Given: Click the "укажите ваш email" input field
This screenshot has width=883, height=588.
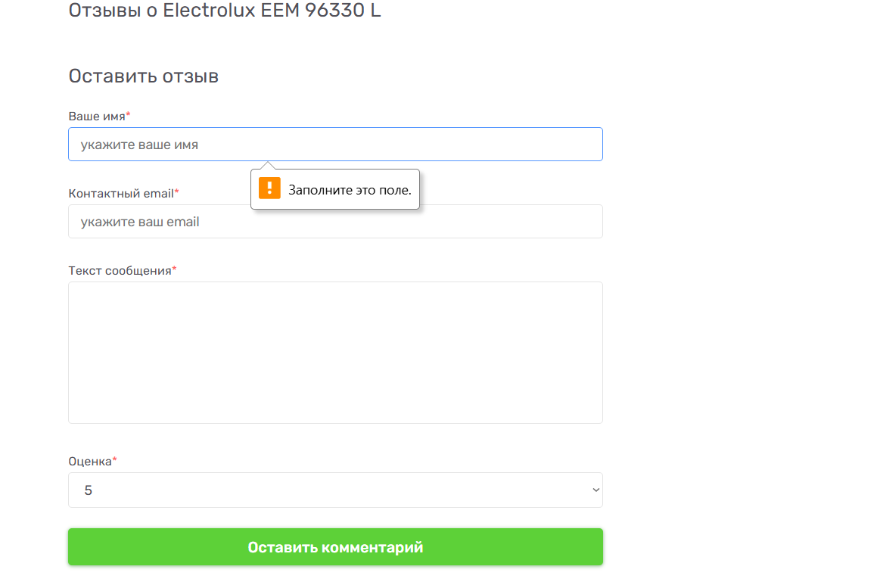Looking at the screenshot, I should 335,222.
